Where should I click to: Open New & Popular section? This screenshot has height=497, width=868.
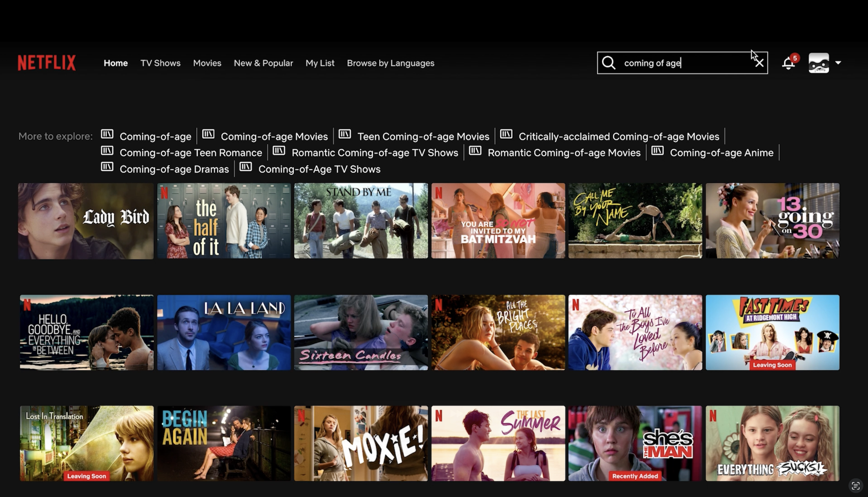[263, 63]
